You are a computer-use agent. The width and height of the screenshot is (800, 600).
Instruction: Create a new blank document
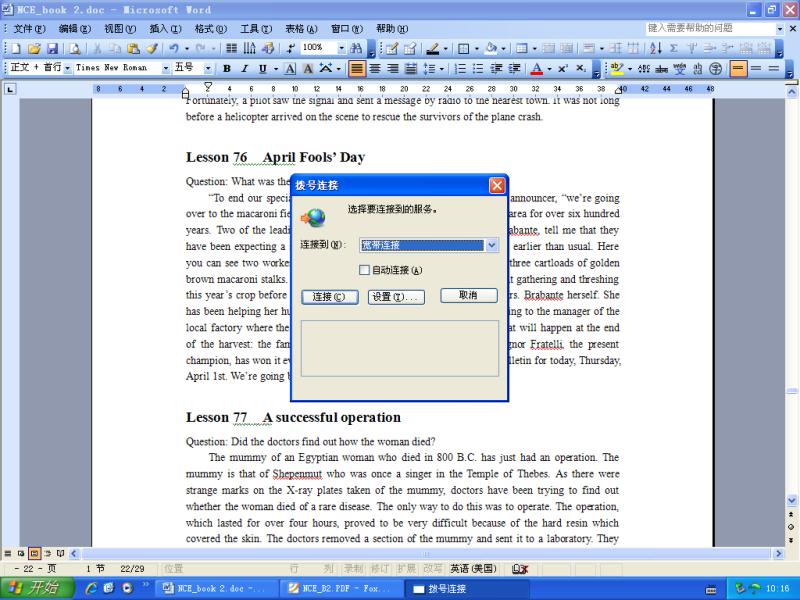16,48
